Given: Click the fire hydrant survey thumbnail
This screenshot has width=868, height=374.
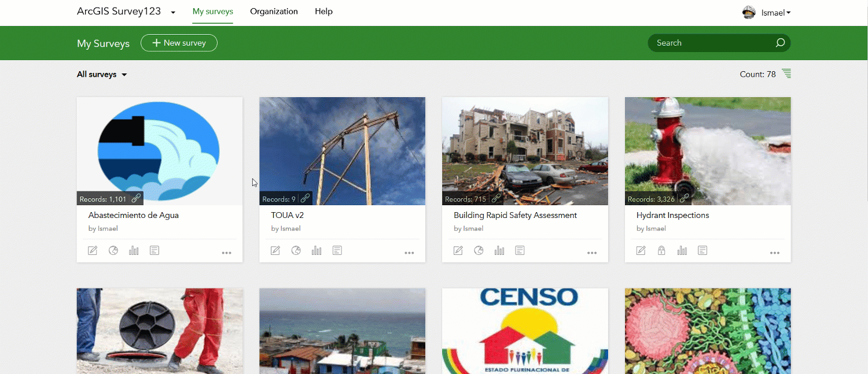Looking at the screenshot, I should click(x=708, y=151).
